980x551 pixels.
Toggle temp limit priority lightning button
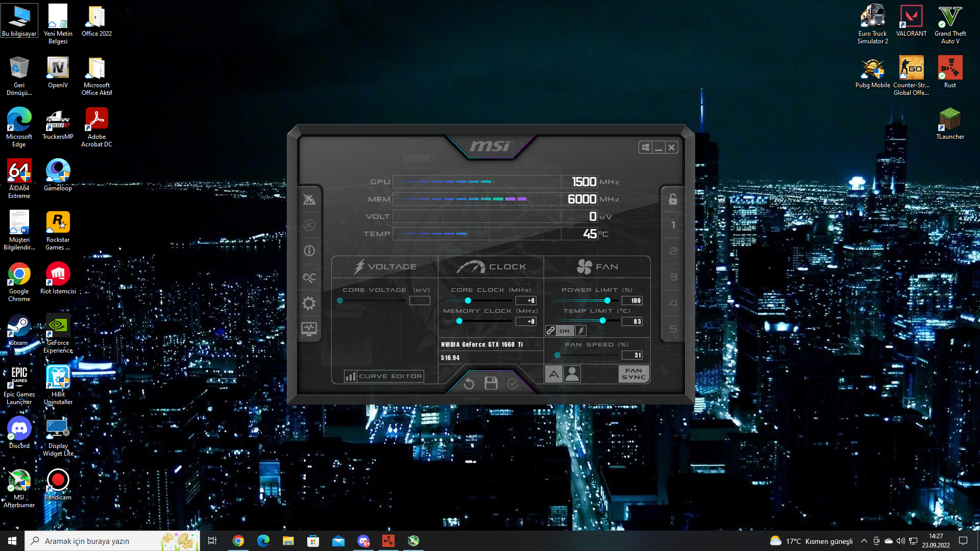click(581, 331)
